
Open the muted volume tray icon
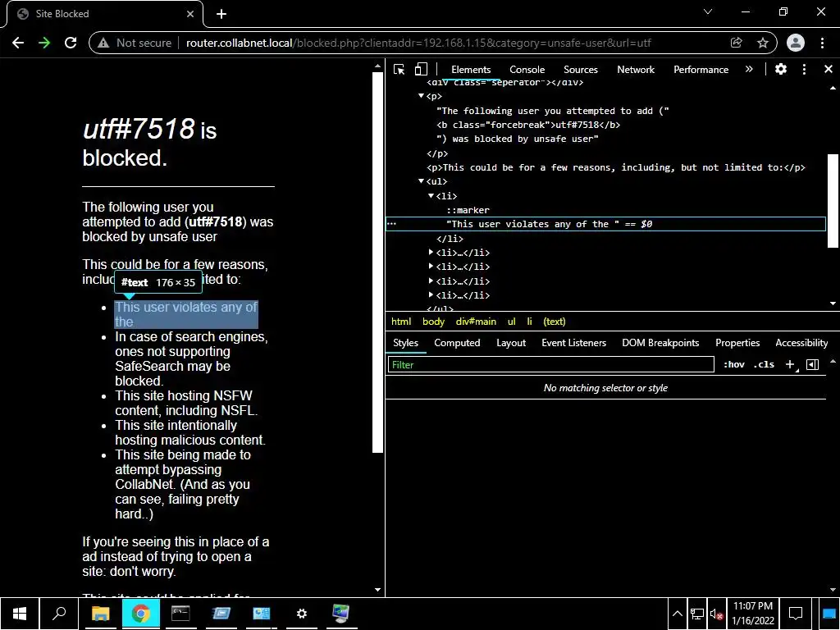pos(716,614)
